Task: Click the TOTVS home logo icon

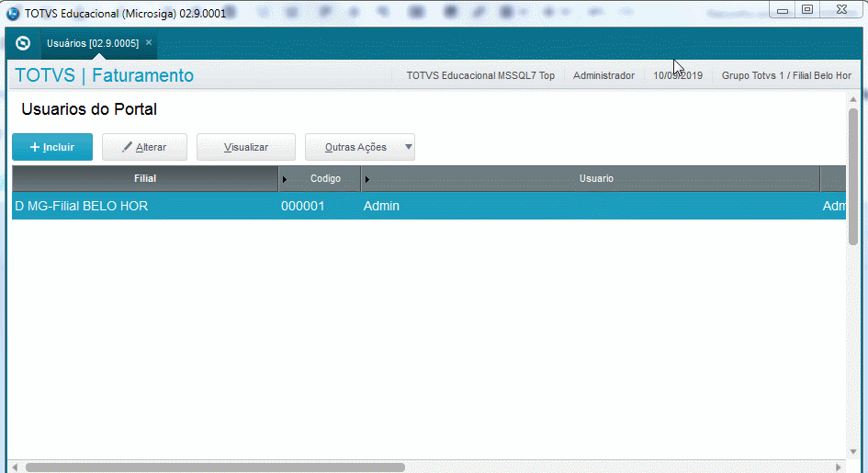Action: point(23,43)
